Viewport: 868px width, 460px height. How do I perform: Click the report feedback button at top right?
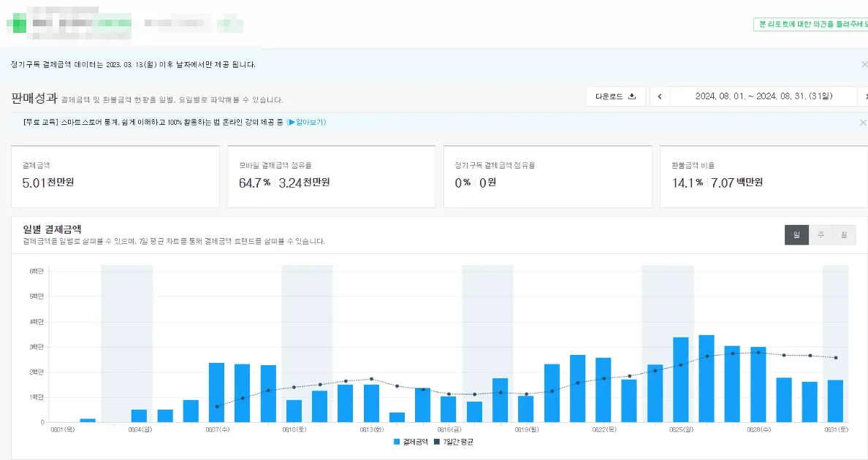[x=811, y=24]
